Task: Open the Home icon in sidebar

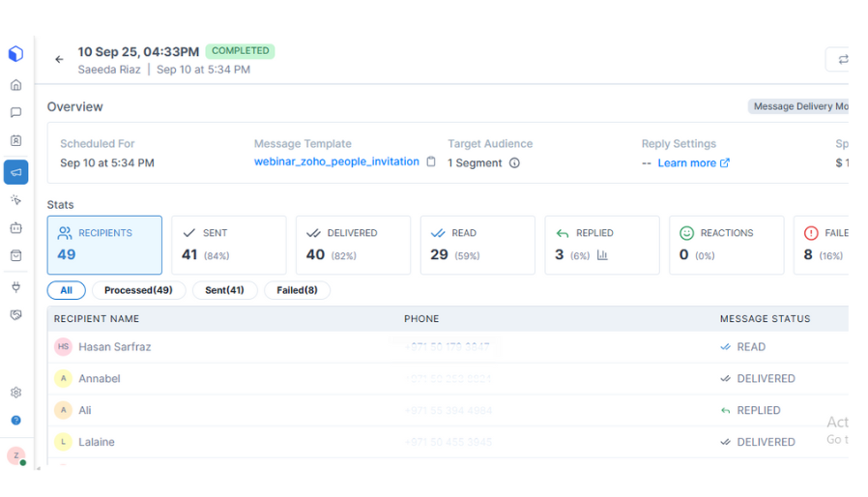Action: (x=15, y=85)
